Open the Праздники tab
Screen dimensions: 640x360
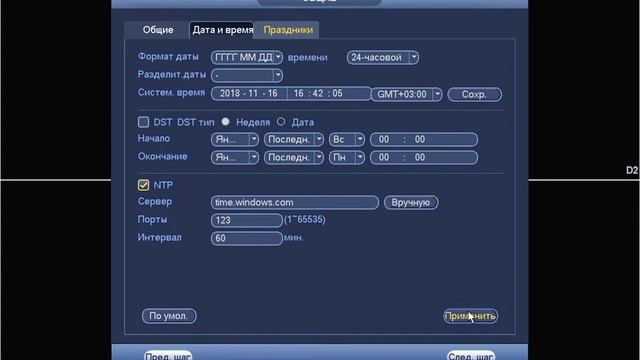pos(288,30)
